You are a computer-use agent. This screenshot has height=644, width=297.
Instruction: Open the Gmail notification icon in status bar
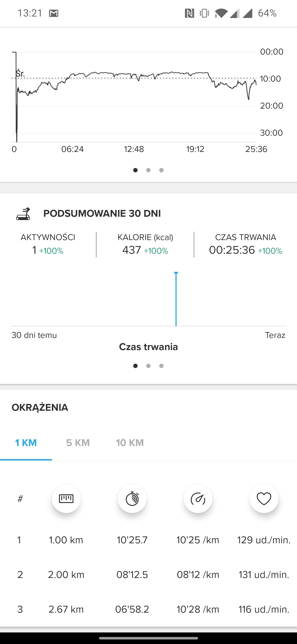(54, 13)
